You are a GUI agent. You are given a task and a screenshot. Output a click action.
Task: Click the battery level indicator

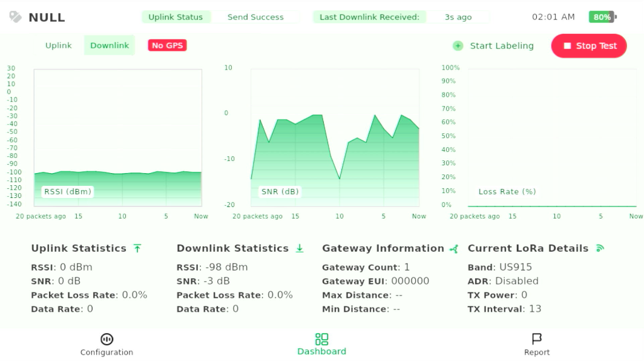(x=602, y=17)
